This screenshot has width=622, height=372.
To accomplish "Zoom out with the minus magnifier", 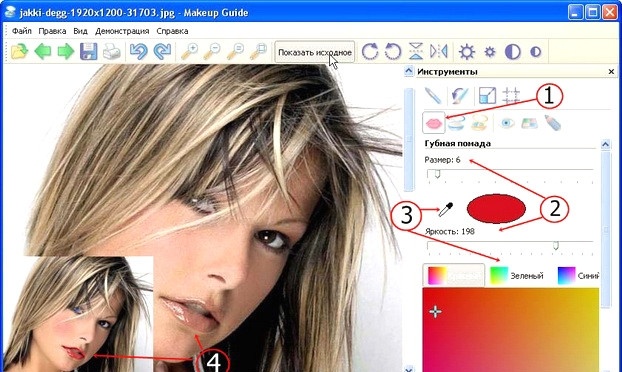I will point(212,52).
